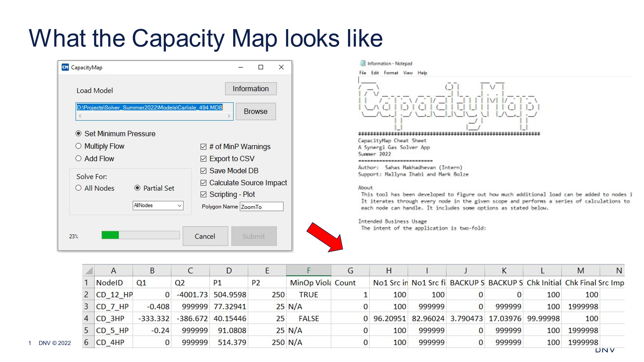644x362 pixels.
Task: Select Partial Set radio button
Action: tap(137, 188)
